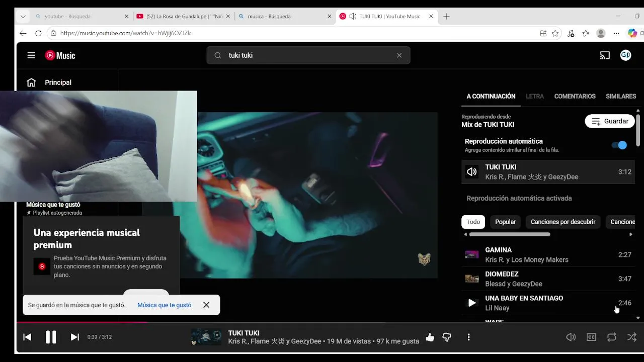Open browser media control icon

(571, 33)
